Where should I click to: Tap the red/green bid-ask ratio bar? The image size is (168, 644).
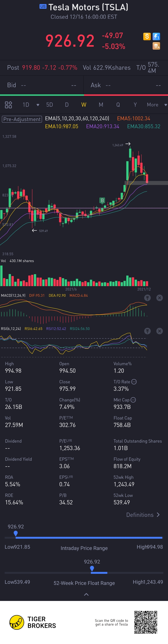pyautogui.click(x=84, y=95)
